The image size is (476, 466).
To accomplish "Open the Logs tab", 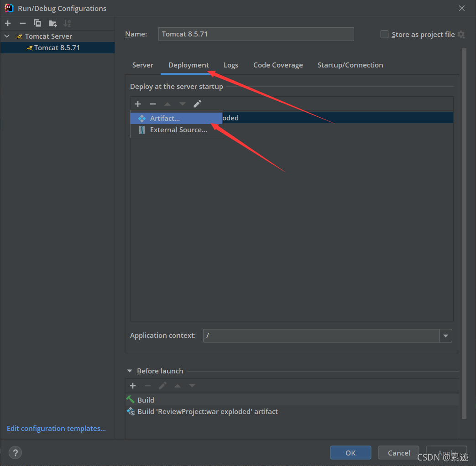I will 231,65.
